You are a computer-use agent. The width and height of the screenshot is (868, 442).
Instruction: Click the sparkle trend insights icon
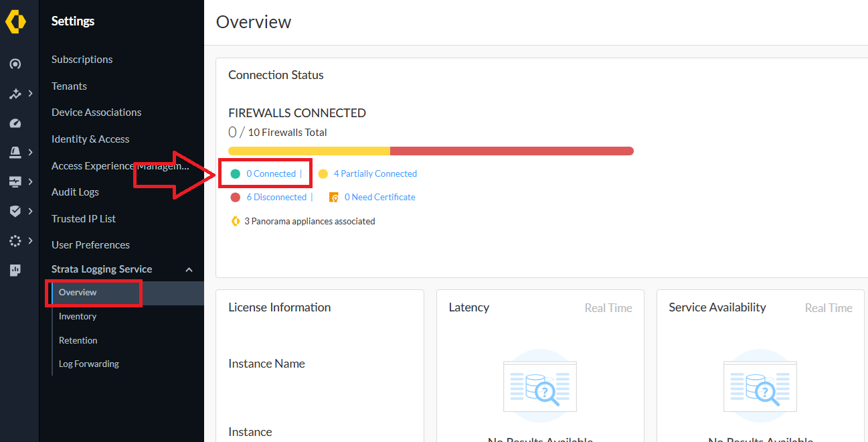pos(15,94)
